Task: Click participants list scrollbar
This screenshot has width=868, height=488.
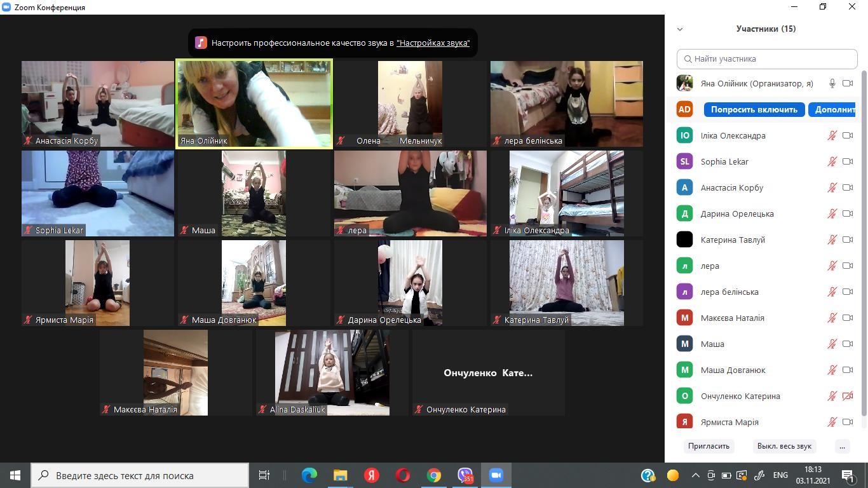Action: (863, 245)
